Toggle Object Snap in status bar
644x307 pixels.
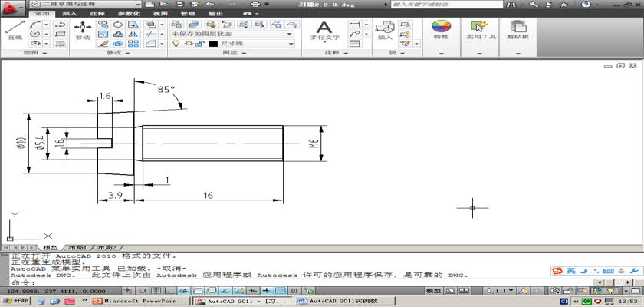tap(198, 291)
